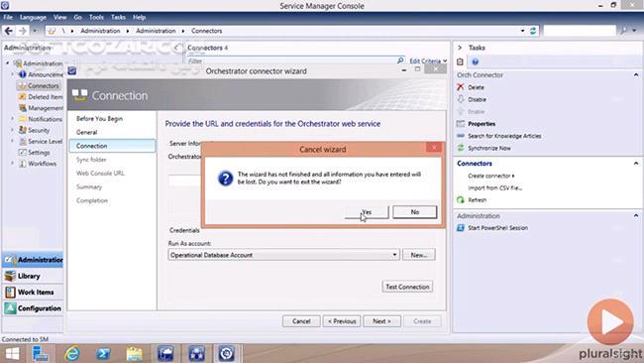Select Workflows in the navigation tree
The height and width of the screenshot is (363, 644).
pos(42,164)
